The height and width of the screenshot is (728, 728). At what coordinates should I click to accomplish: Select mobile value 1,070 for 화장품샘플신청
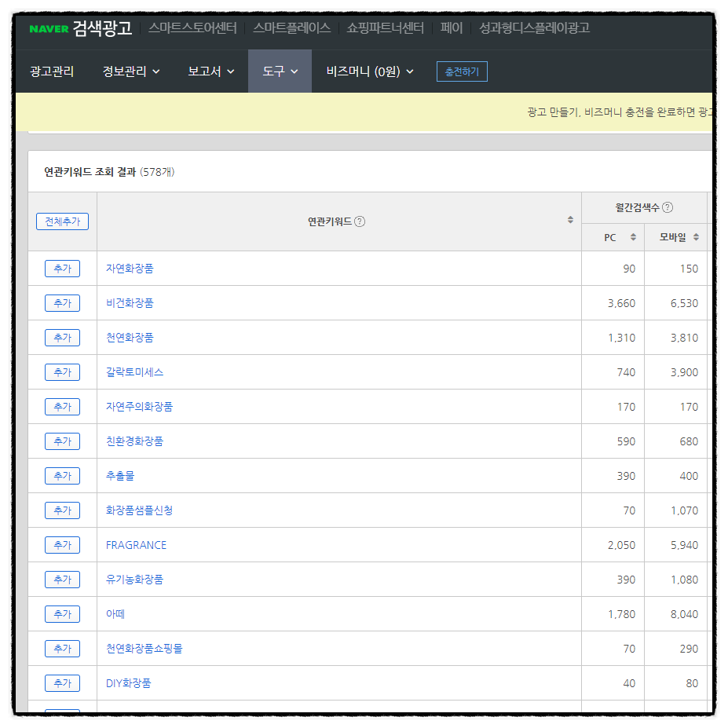click(684, 510)
